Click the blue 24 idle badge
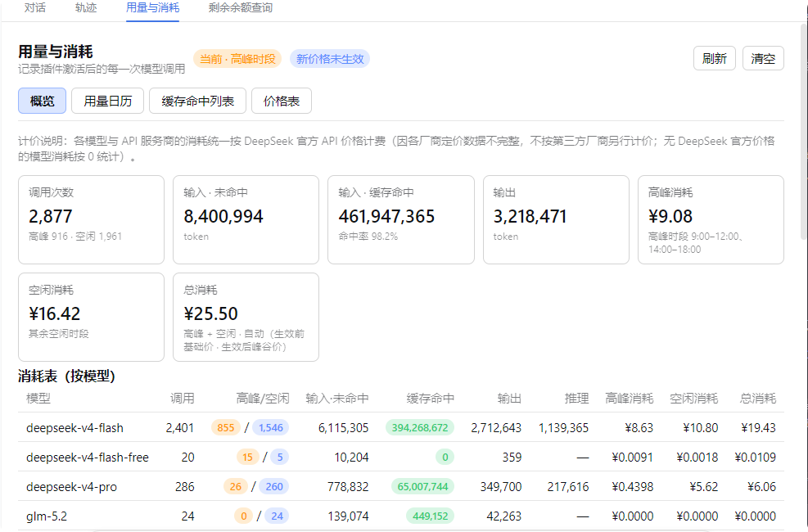Viewport: 808px width, 532px height. pyautogui.click(x=277, y=516)
